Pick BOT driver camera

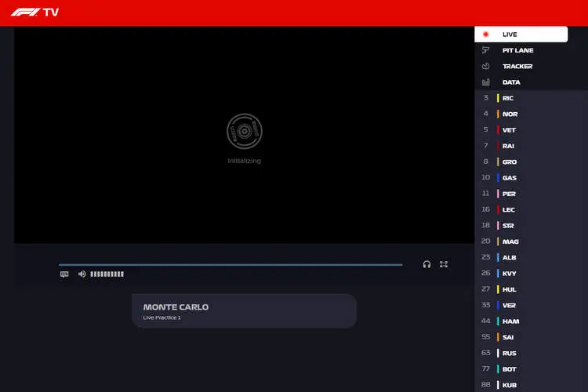tap(531, 369)
